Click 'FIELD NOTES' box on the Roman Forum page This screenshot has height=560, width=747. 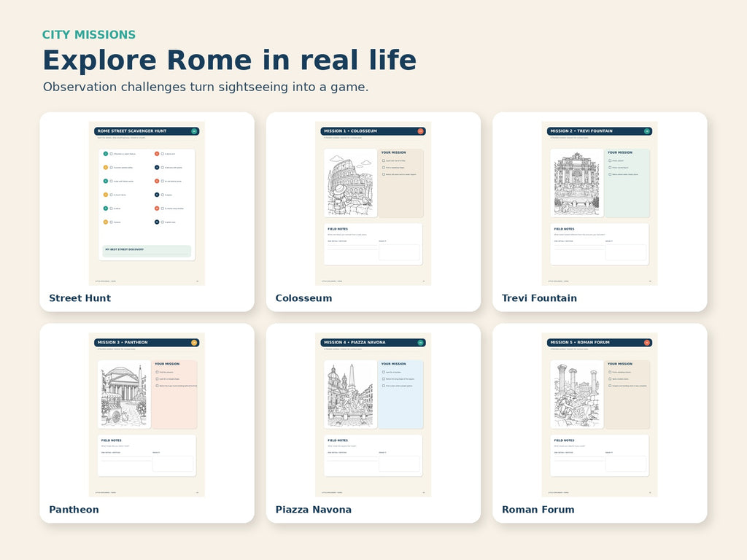click(x=600, y=456)
